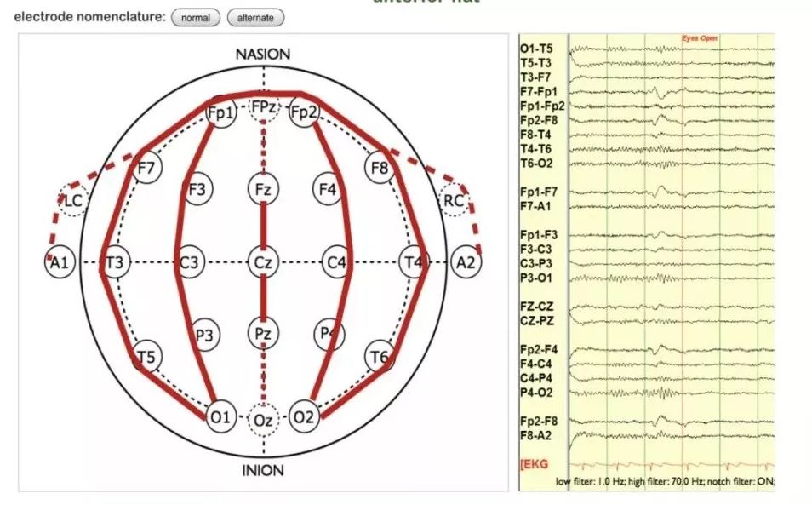Click the 'normal' nomenclature button

pyautogui.click(x=196, y=17)
